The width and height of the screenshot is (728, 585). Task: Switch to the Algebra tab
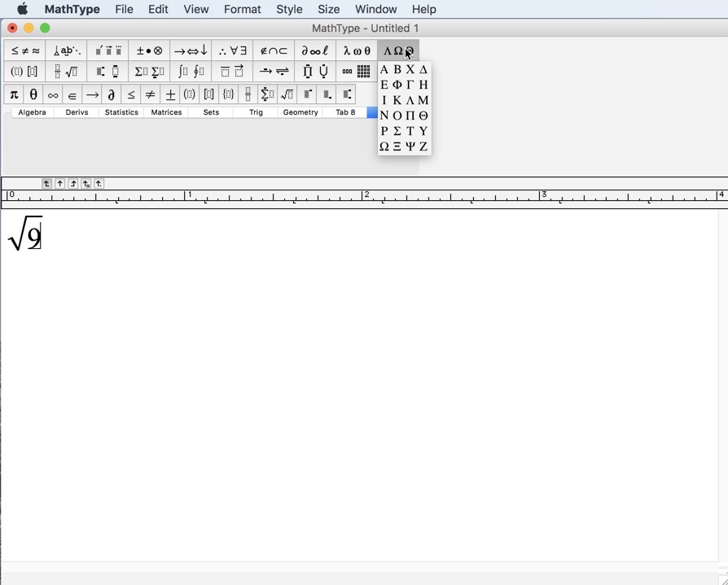click(x=32, y=112)
